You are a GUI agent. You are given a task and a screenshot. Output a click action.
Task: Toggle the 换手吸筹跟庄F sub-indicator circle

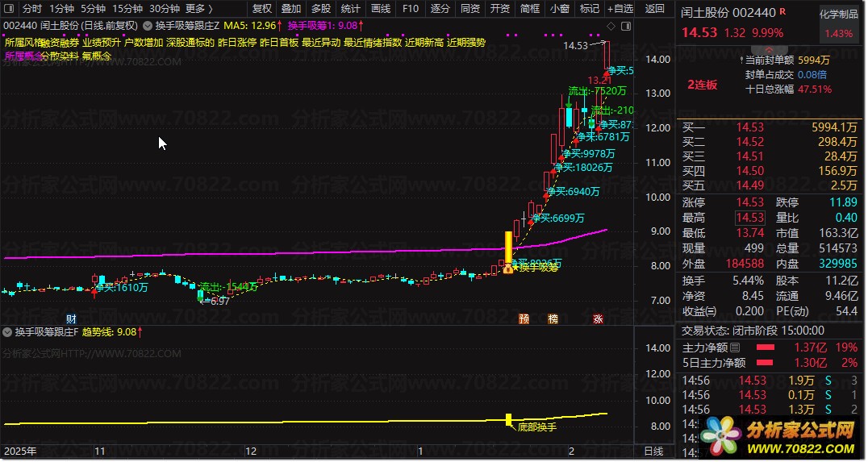tap(8, 332)
